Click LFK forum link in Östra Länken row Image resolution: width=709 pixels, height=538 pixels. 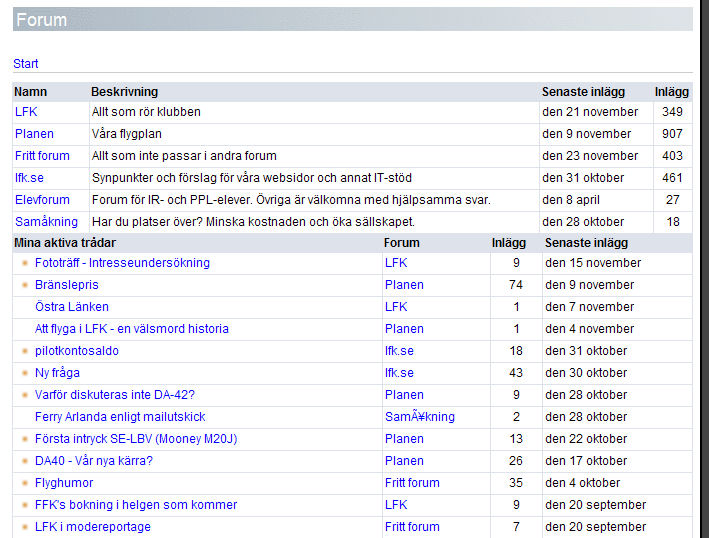click(x=396, y=307)
